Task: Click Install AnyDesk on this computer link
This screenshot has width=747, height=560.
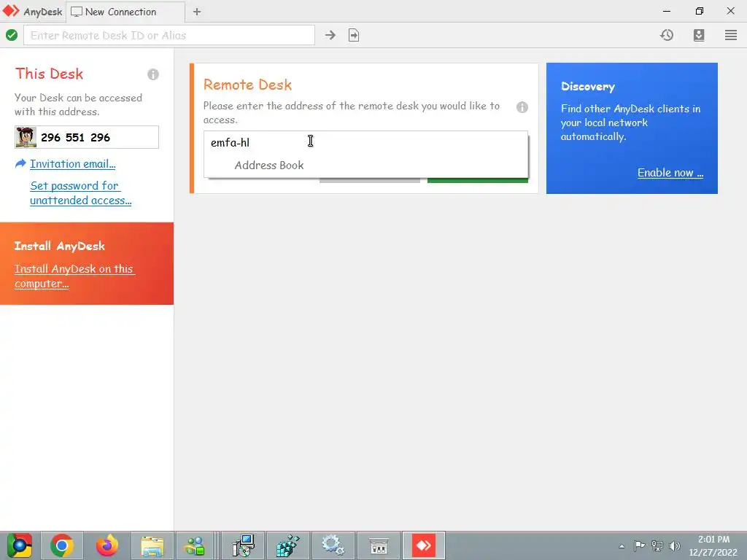Action: (74, 276)
